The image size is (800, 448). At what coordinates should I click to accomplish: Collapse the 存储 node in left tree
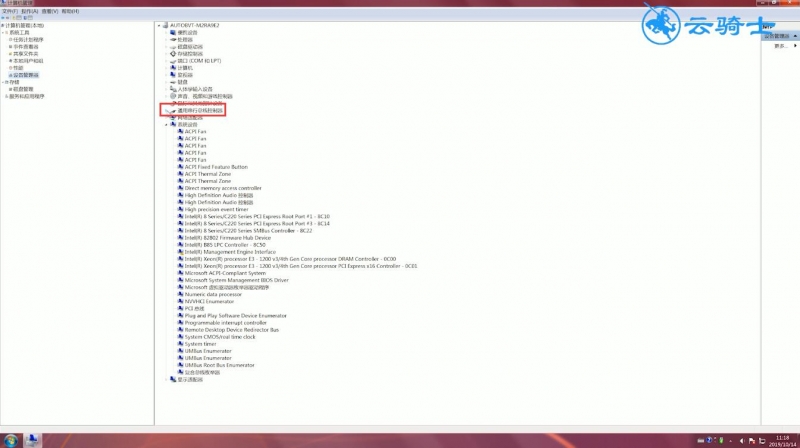(3, 82)
